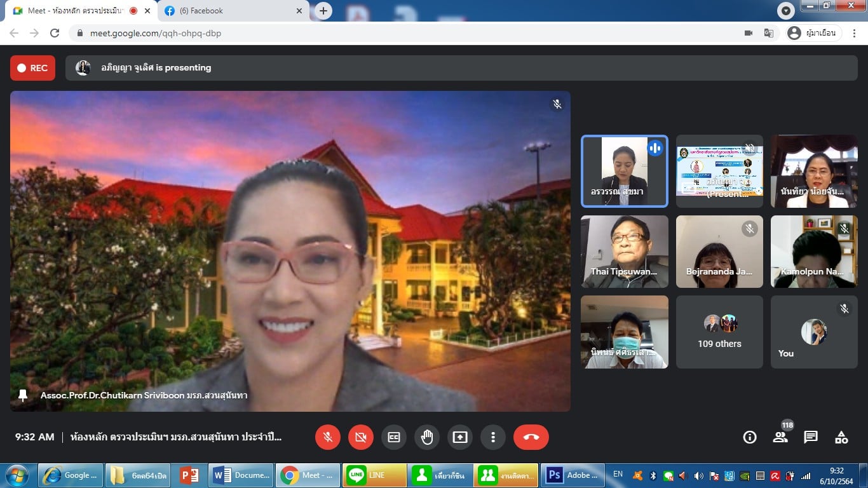Show the participants list (118 people)
The image size is (868, 488).
pyautogui.click(x=780, y=437)
